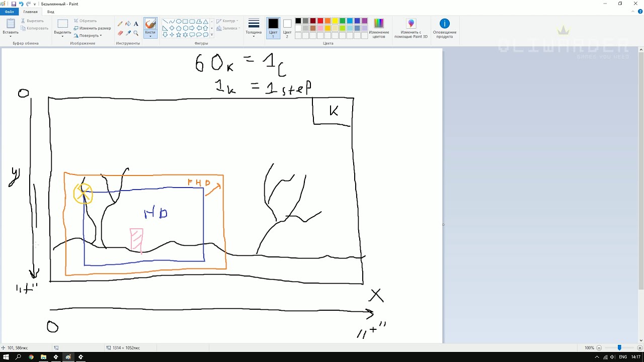Expand the Кисти brushes dropdown arrow

pyautogui.click(x=150, y=36)
